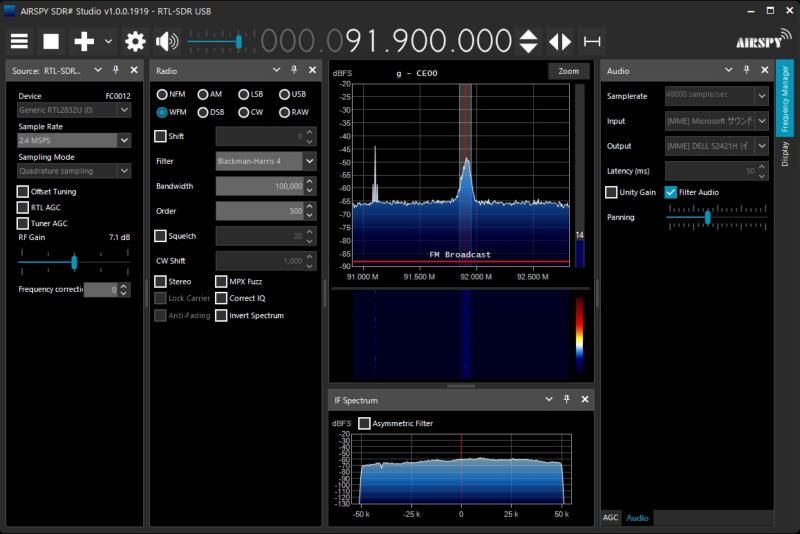Expand the arrow next to the plus icon
Image resolution: width=800 pixels, height=534 pixels.
click(x=108, y=41)
